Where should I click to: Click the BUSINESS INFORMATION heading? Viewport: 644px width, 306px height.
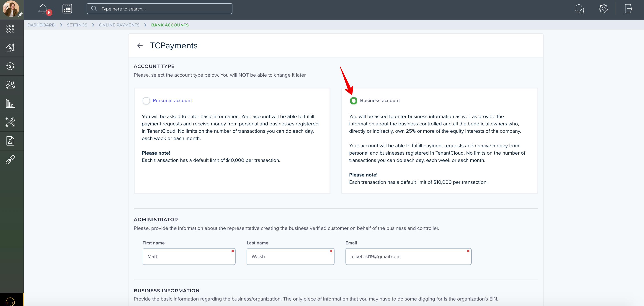tap(167, 290)
